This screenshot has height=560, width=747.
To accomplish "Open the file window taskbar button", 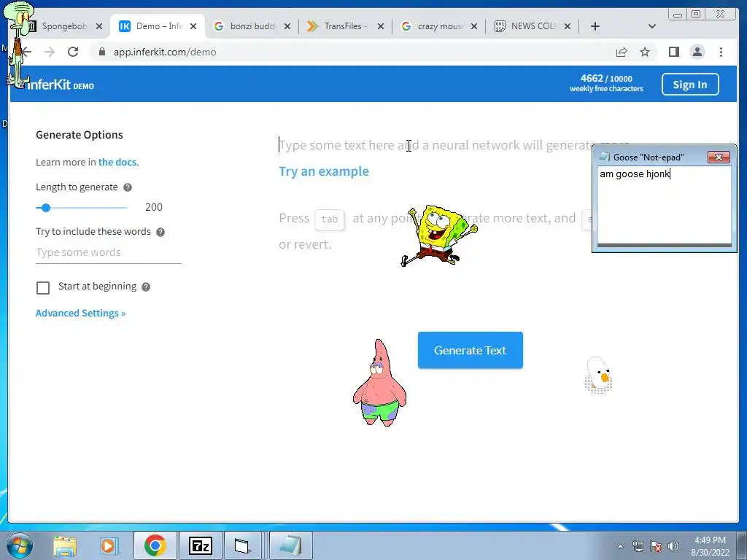I will pos(242,545).
